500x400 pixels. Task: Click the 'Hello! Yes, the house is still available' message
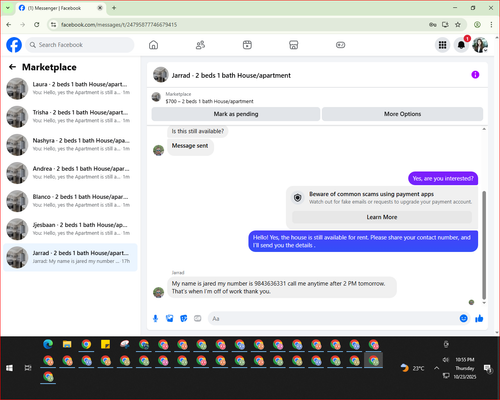coord(363,241)
